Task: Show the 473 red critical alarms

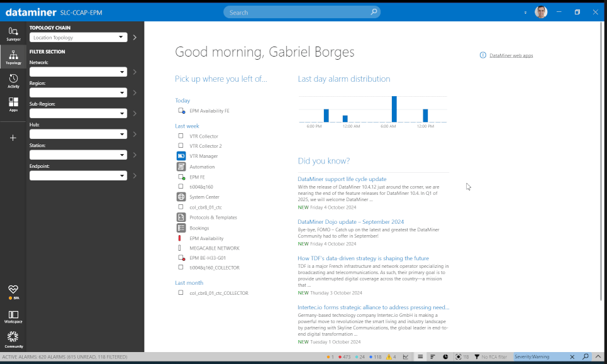Action: pos(344,357)
